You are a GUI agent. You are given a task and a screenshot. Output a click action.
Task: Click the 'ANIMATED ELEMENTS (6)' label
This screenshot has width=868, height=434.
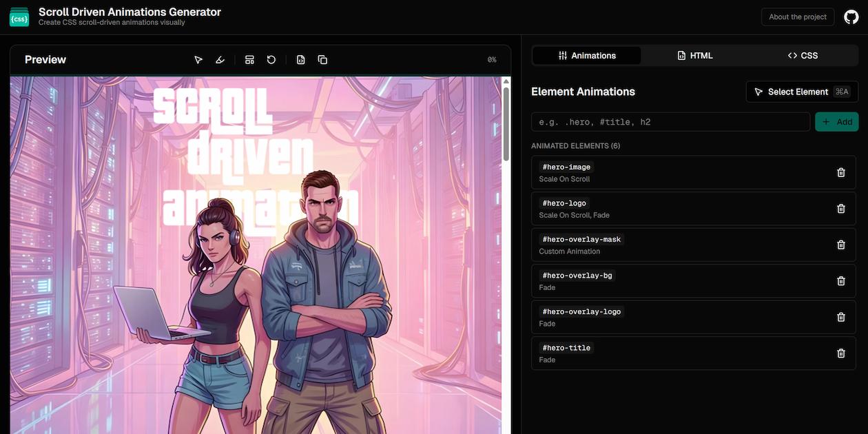[575, 146]
